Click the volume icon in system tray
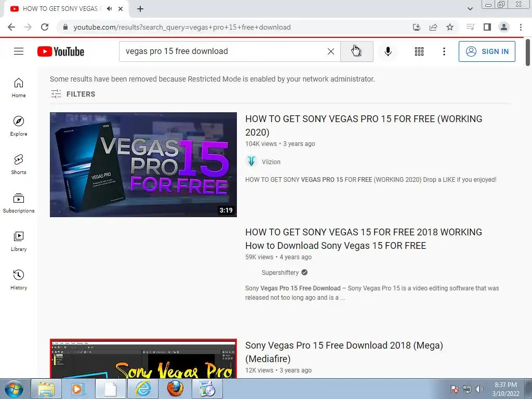This screenshot has width=532, height=399. point(480,389)
